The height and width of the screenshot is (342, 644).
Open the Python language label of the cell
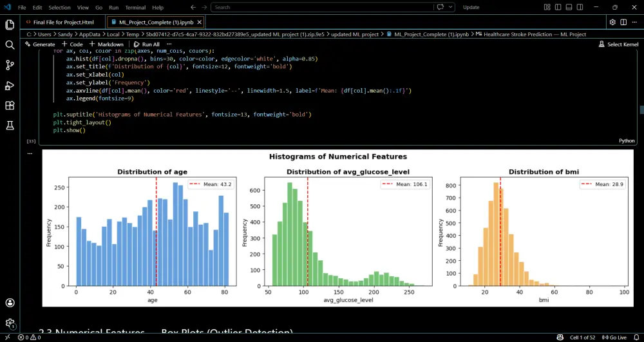tap(627, 141)
